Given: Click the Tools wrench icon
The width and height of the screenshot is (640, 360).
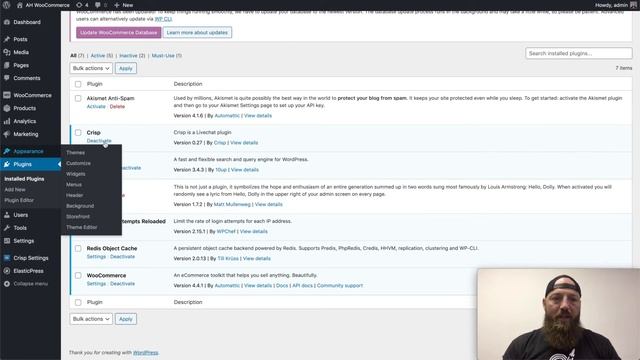Looking at the screenshot, I should (7, 228).
